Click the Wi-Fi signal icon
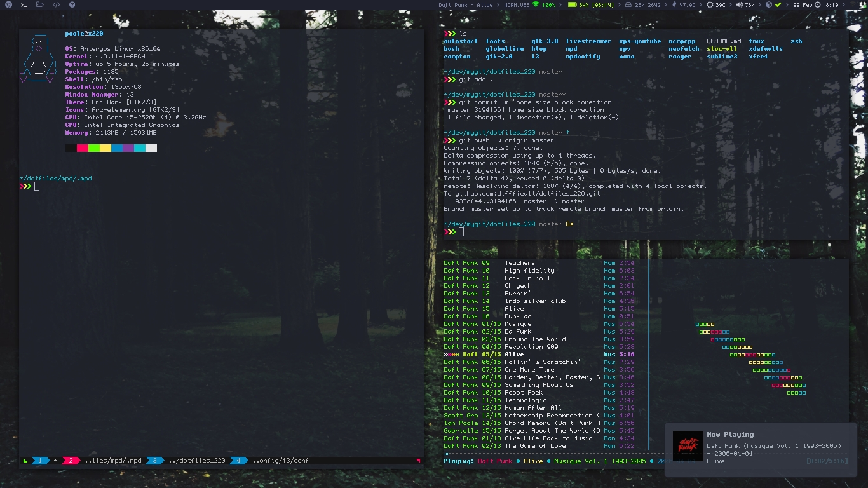The width and height of the screenshot is (868, 488). point(536,4)
